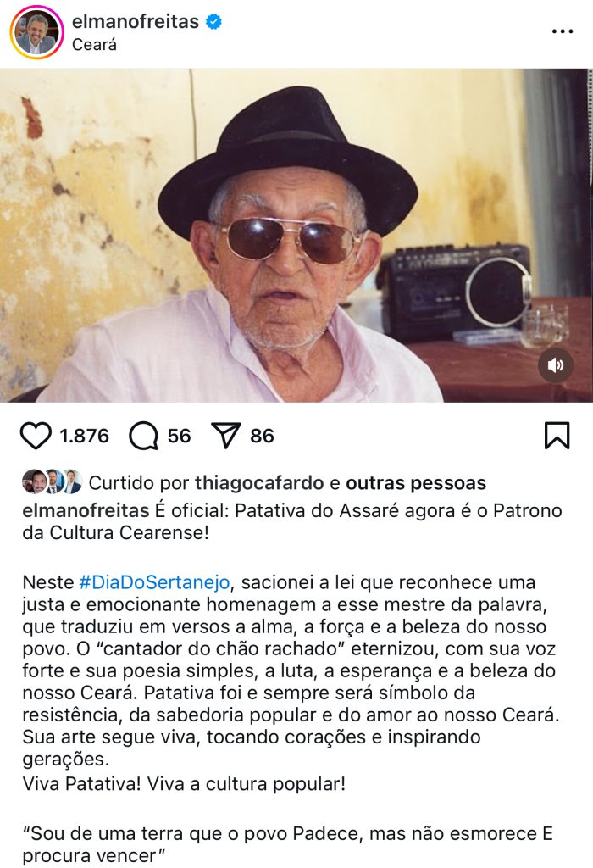Open the #DiaDoSertanejo hashtag

(x=154, y=582)
